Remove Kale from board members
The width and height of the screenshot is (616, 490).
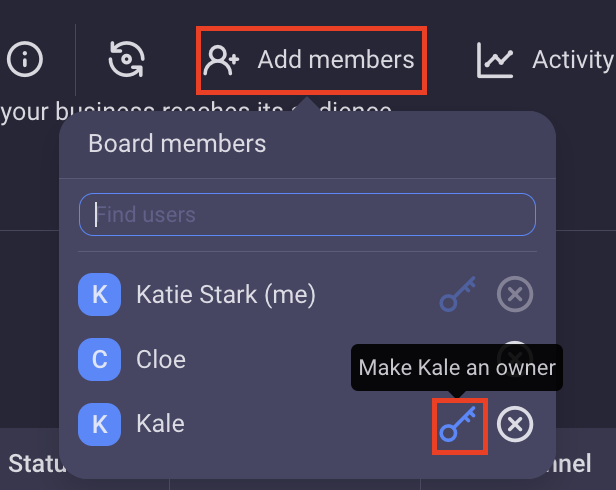click(515, 424)
